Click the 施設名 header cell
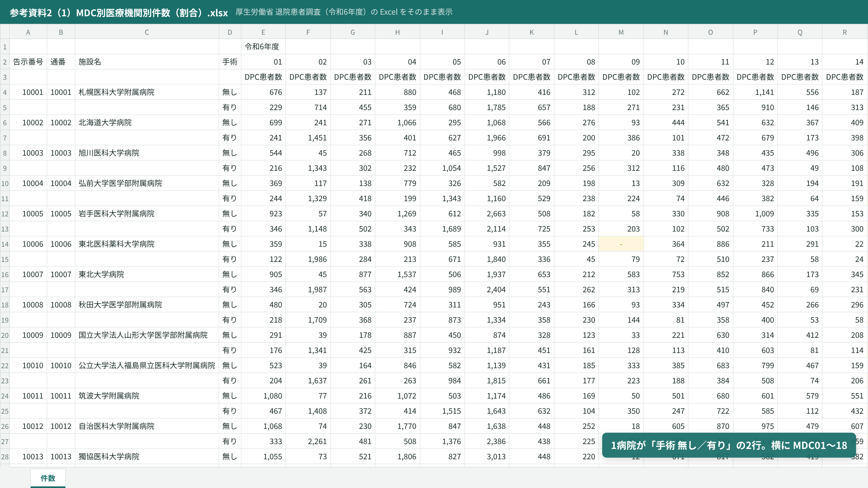This screenshot has width=868, height=488. click(x=146, y=62)
